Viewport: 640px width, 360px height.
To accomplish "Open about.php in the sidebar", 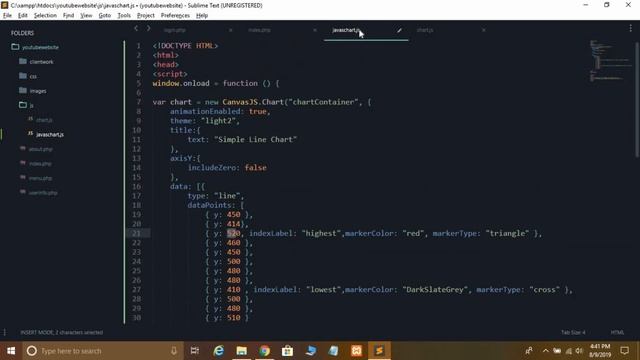I will point(40,149).
